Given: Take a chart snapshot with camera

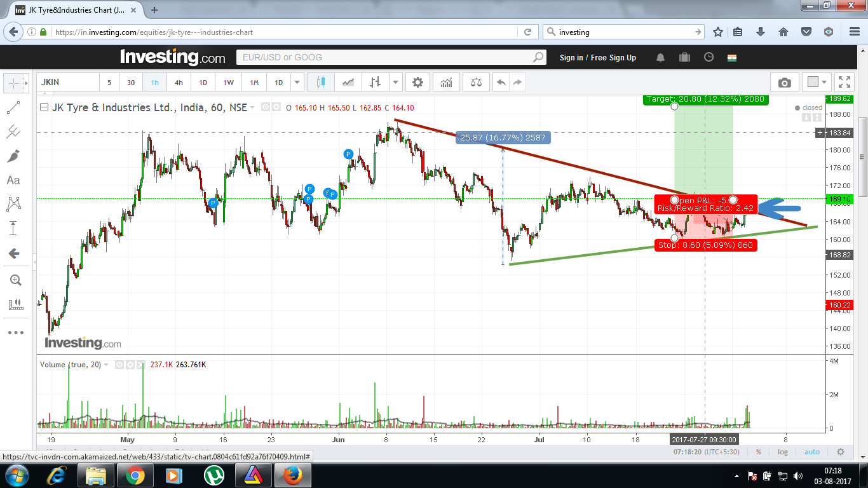Looking at the screenshot, I should (x=785, y=83).
